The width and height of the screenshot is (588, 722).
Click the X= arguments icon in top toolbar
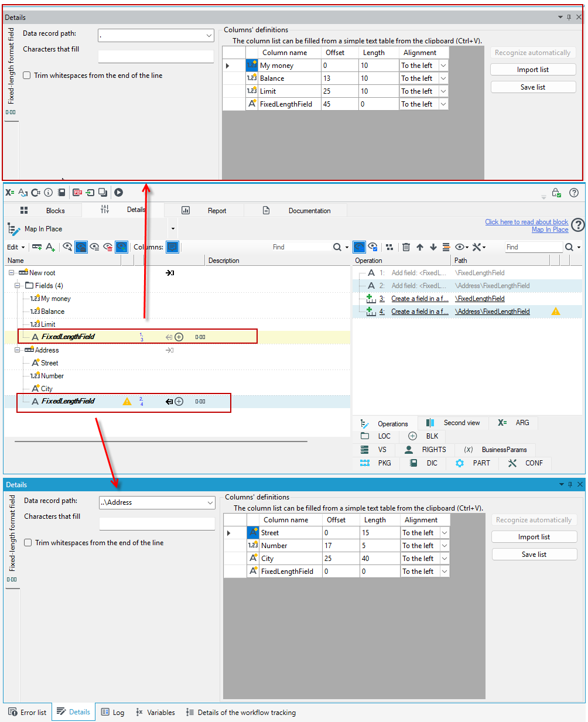(x=10, y=192)
